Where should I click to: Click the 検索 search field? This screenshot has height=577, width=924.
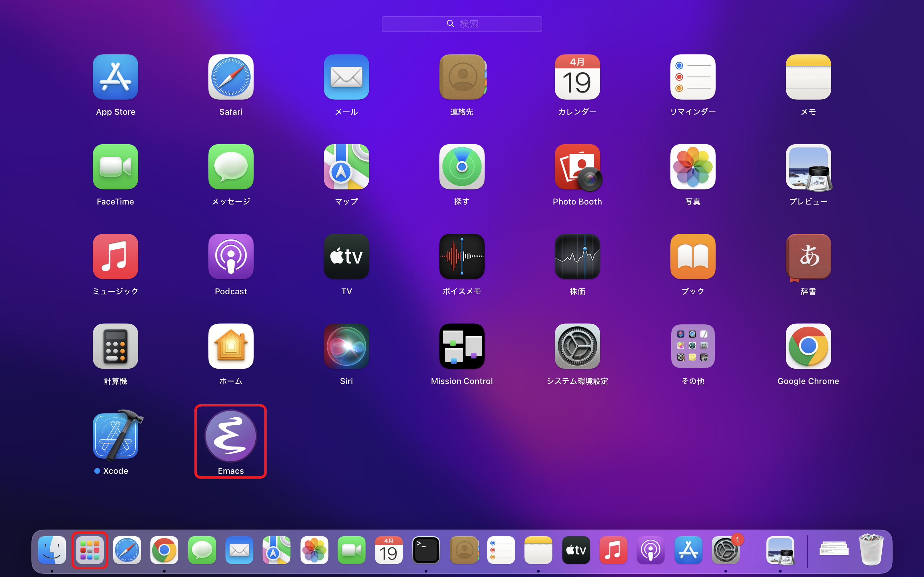462,24
